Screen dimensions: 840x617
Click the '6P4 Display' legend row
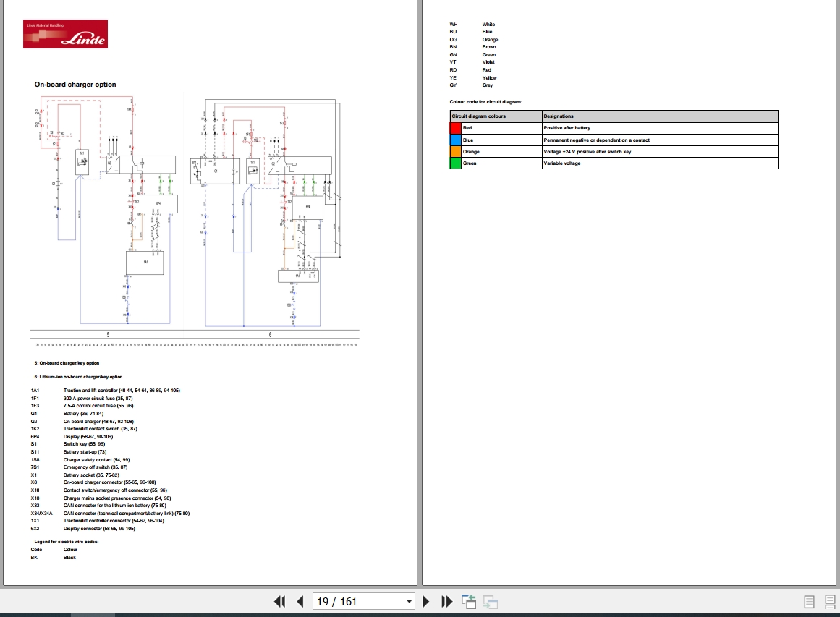[x=72, y=437]
